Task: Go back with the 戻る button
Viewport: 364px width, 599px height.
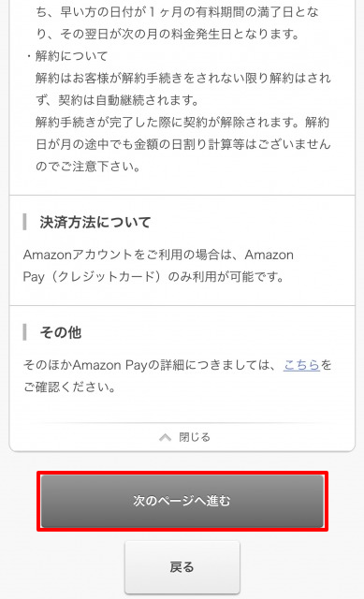Action: pos(182,567)
